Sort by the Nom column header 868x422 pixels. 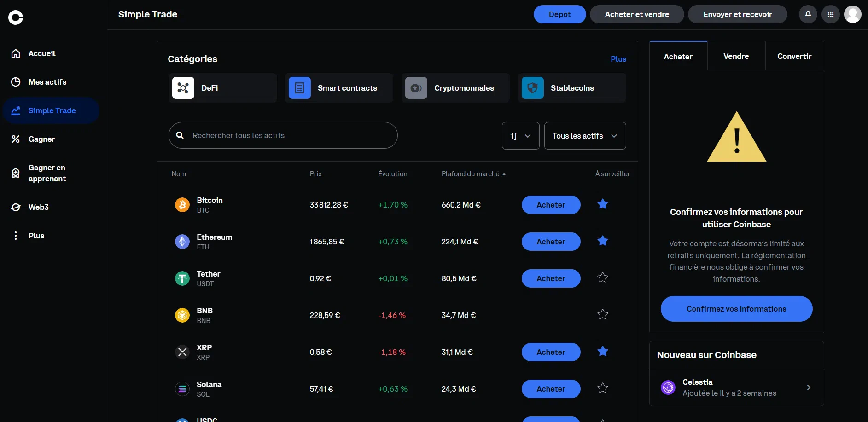pyautogui.click(x=179, y=174)
